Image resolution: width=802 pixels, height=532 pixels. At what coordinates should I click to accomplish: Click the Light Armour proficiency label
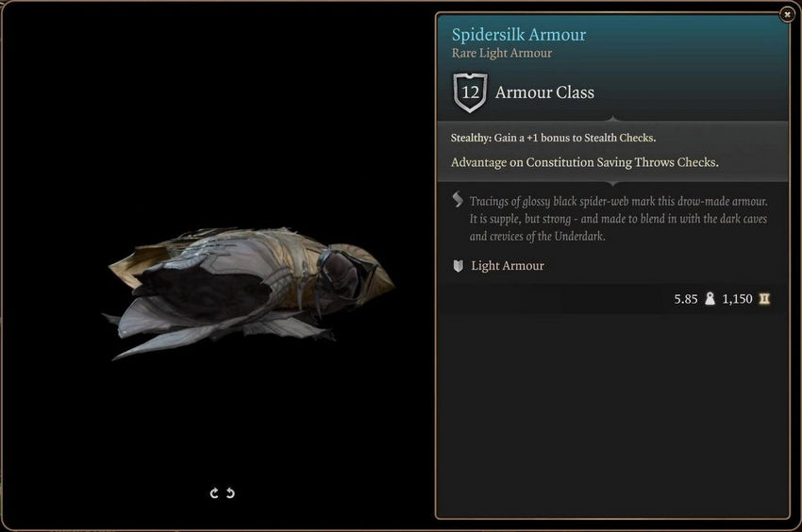[508, 266]
